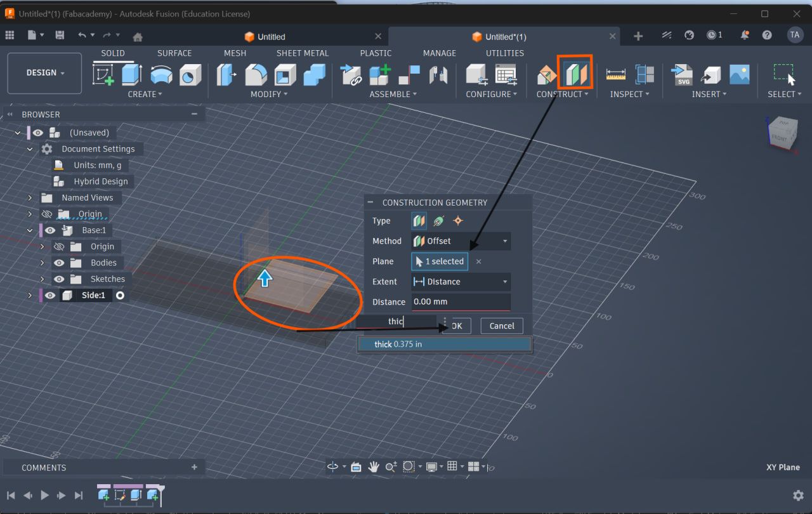Select the Hole tool in CREATE

coord(190,75)
